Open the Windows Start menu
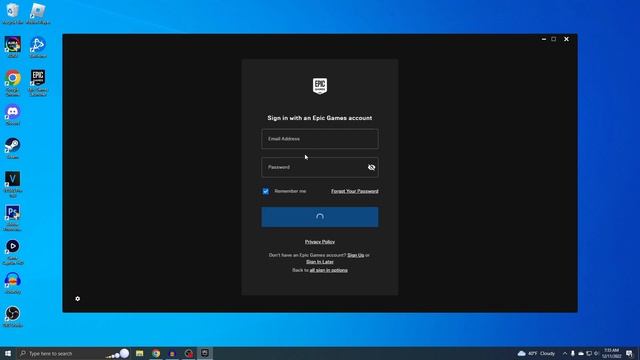640x360 pixels. (8, 353)
